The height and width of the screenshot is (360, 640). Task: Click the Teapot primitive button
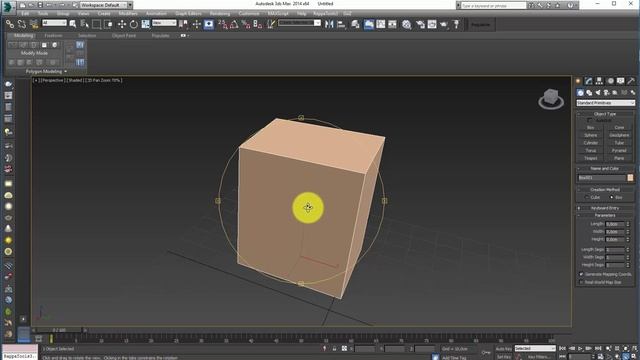591,158
